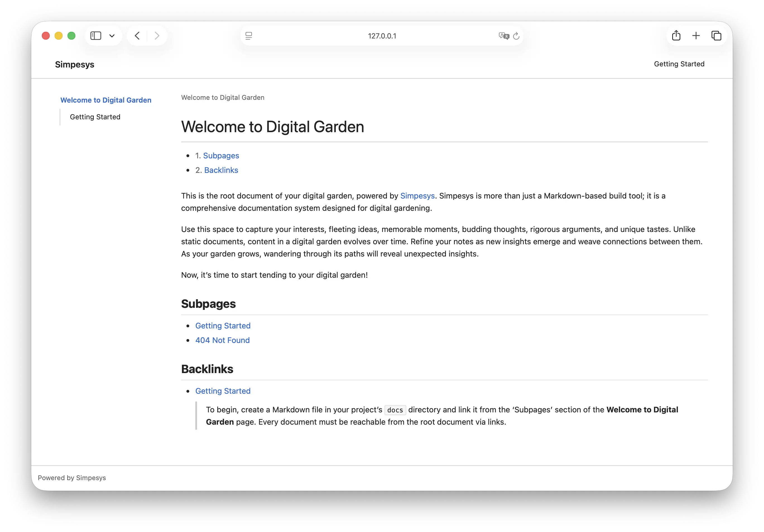Navigate back using the back arrow
Image resolution: width=764 pixels, height=532 pixels.
click(x=137, y=36)
